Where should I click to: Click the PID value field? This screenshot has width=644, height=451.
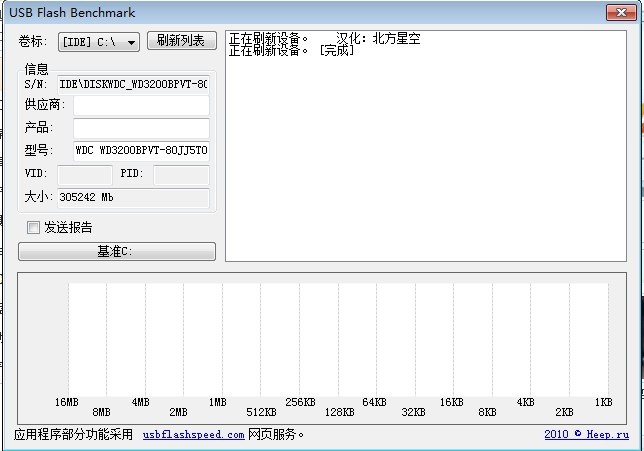[181, 174]
